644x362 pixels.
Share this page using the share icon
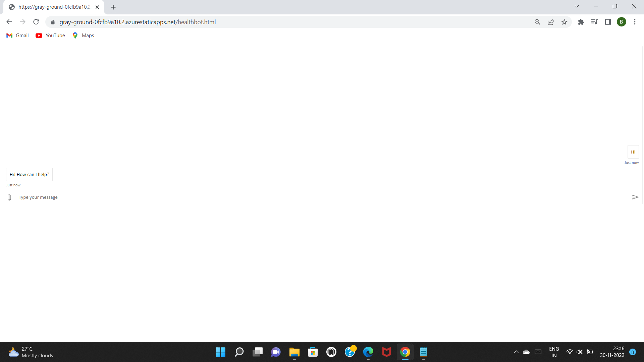click(x=551, y=22)
